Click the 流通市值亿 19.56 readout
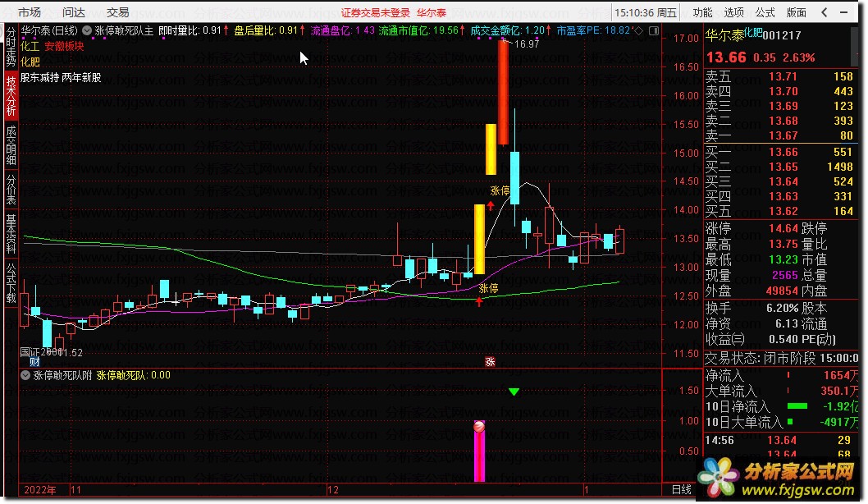The width and height of the screenshot is (868, 504). [421, 30]
